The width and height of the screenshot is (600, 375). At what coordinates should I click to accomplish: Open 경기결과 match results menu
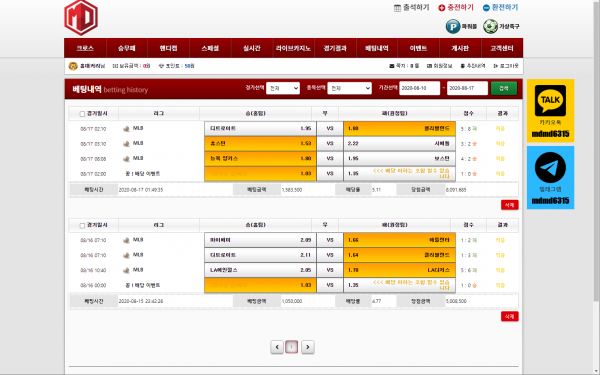point(335,48)
